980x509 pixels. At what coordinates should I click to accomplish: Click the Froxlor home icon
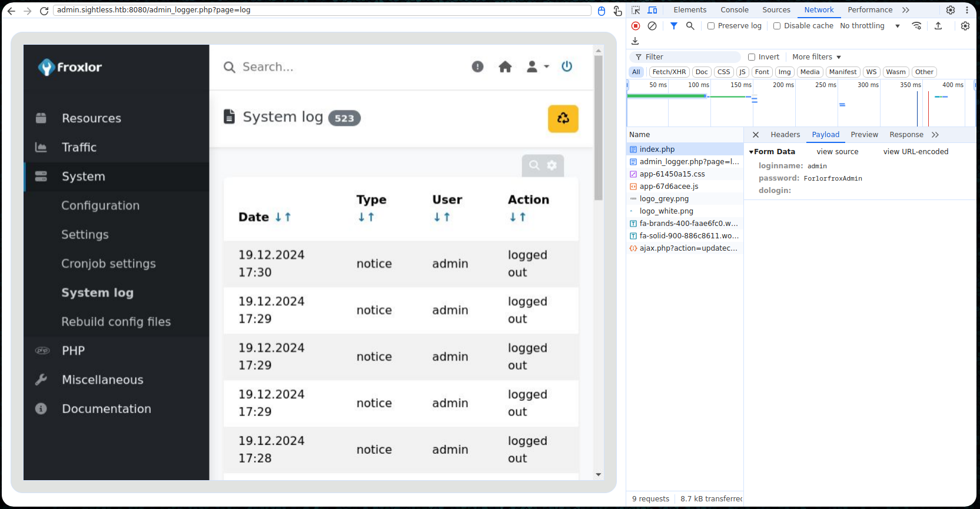coord(505,67)
